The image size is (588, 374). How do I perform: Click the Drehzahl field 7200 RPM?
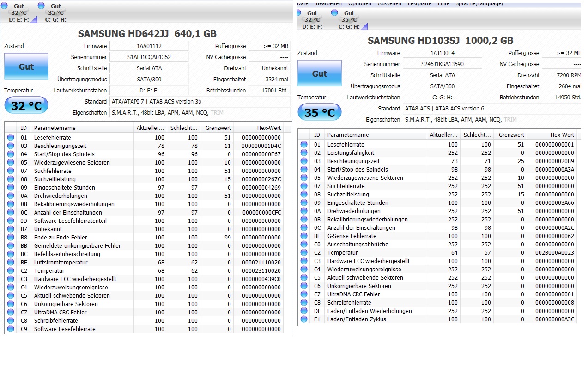[563, 75]
